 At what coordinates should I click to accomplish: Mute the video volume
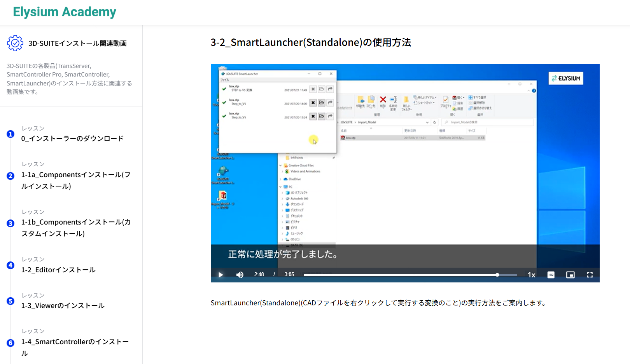(x=240, y=275)
